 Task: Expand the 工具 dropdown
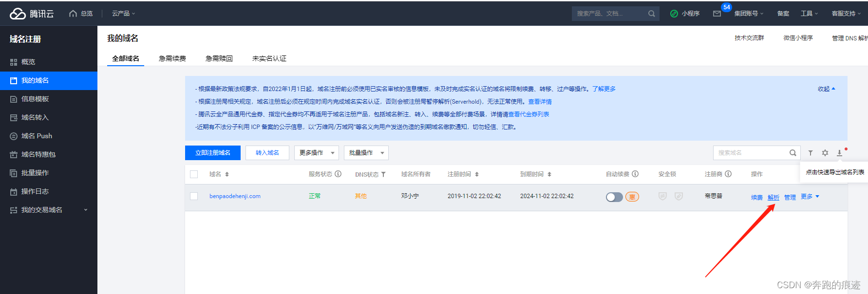point(810,14)
